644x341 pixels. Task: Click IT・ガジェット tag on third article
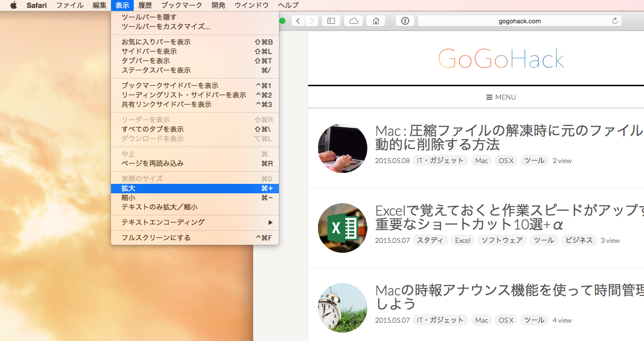click(440, 320)
